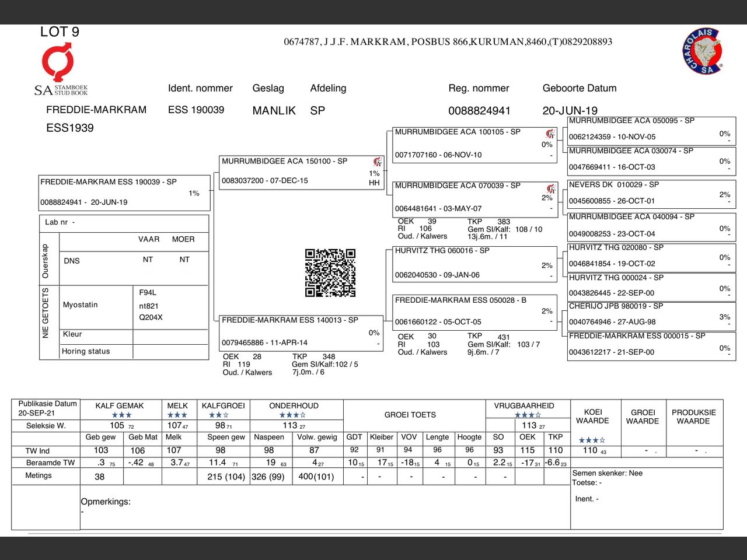Click 'Semen skenker: Nee' note
747x560 pixels.
point(608,473)
